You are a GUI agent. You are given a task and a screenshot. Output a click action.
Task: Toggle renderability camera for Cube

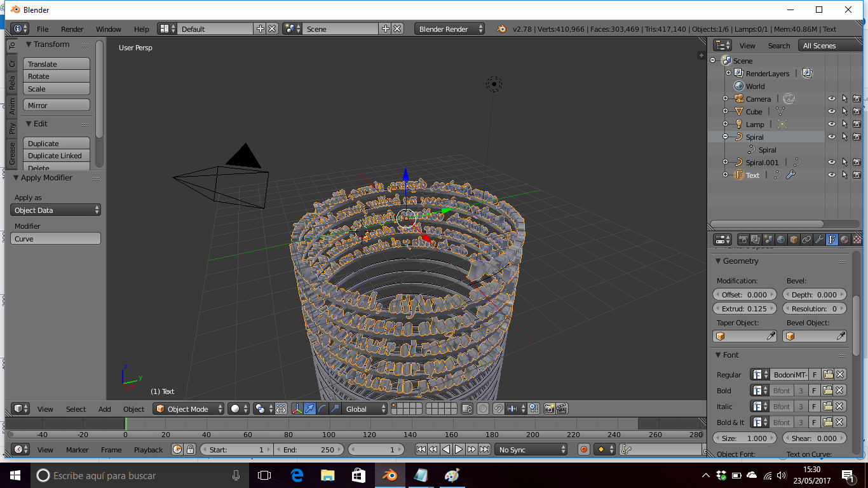tap(857, 111)
